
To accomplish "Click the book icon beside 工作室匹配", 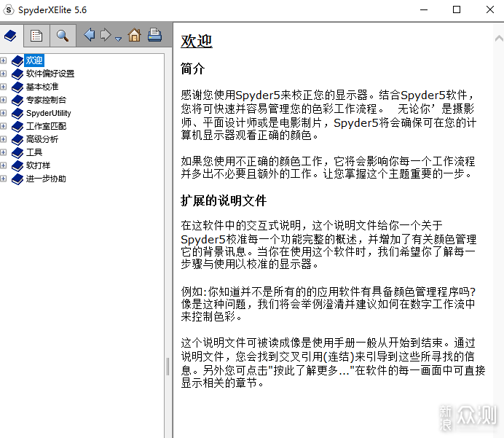I will (17, 126).
